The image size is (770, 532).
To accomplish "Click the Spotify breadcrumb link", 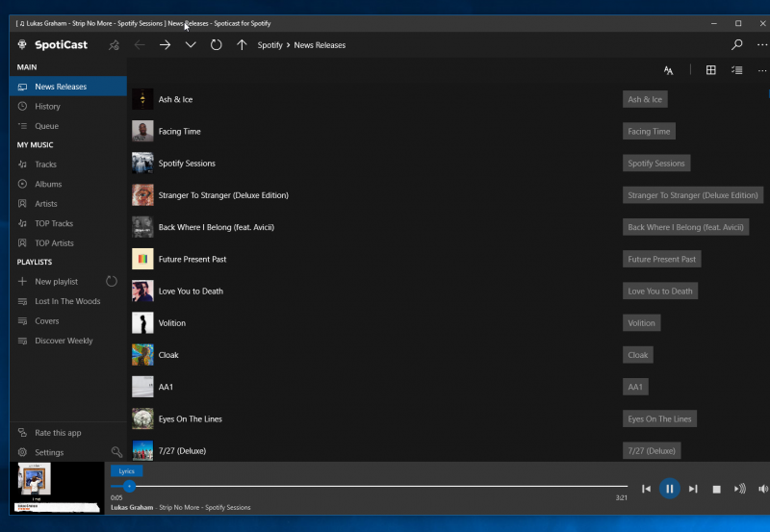I will click(x=269, y=45).
